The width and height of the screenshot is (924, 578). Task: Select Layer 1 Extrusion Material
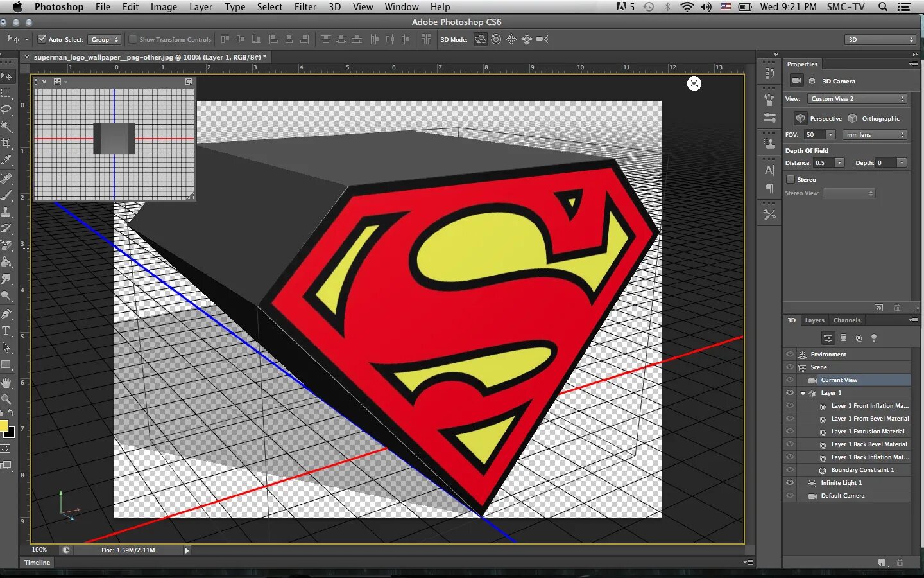pos(868,432)
